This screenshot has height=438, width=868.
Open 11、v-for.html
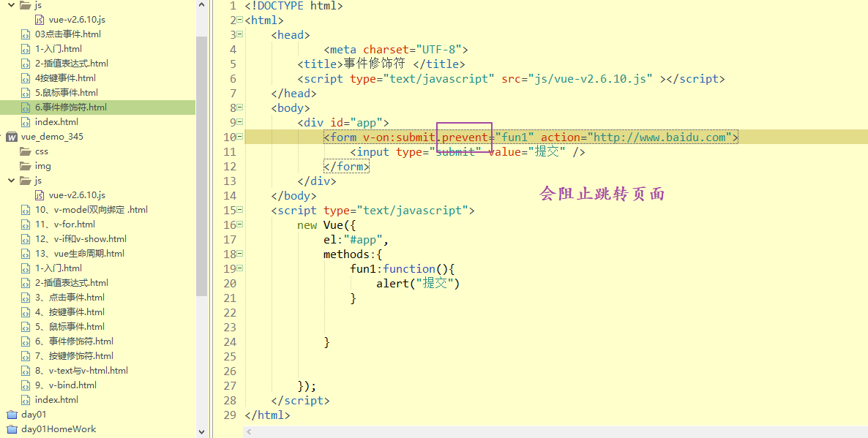(x=64, y=224)
